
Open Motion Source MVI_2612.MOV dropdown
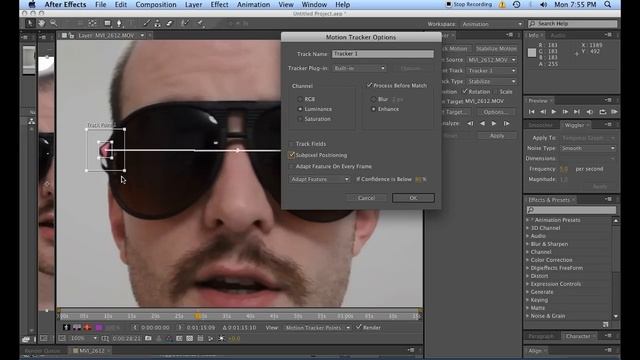[491, 60]
